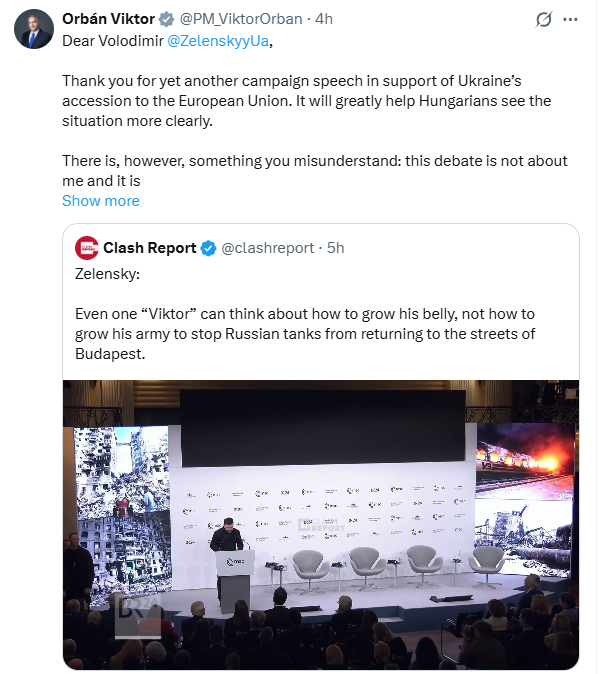Screen dimensions: 610x674
Task: Open the Clash Report account name
Action: 150,247
